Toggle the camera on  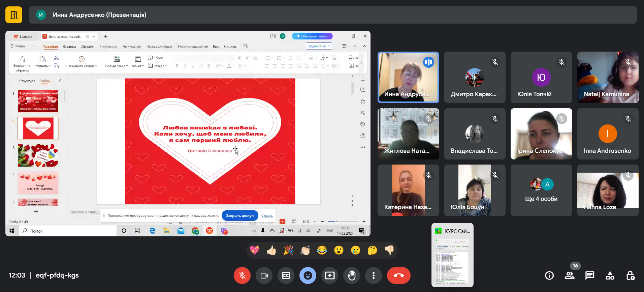(264, 275)
